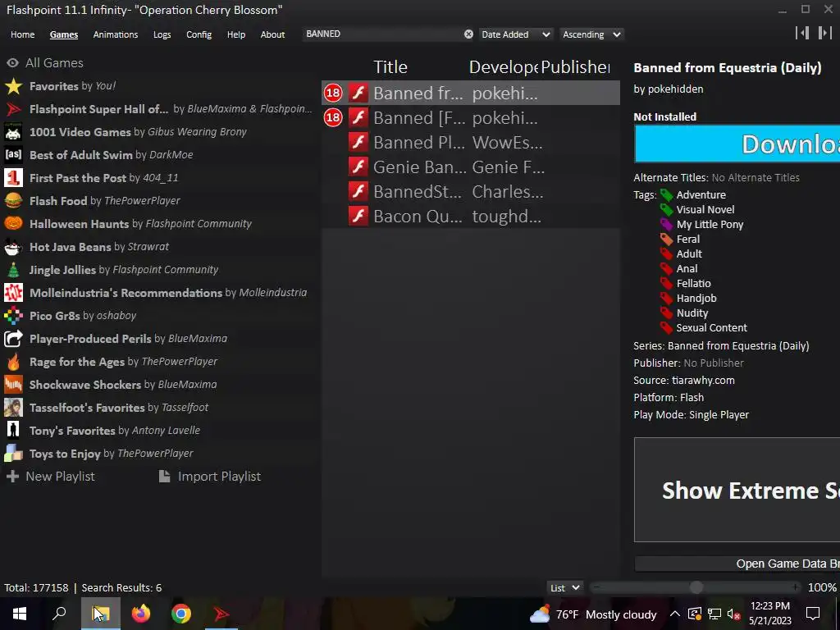Click Open Game Data Browser button
840x630 pixels.
(x=737, y=564)
